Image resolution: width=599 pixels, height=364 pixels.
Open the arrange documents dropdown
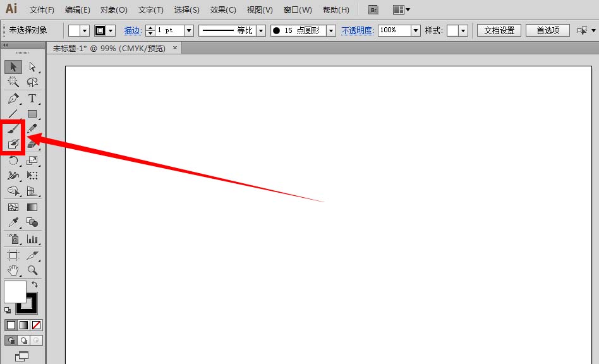coord(401,10)
